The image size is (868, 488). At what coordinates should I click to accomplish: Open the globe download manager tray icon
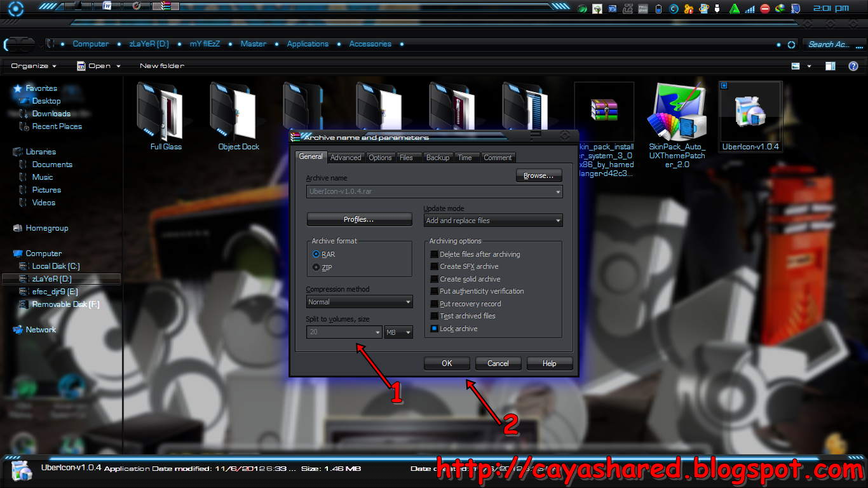780,9
